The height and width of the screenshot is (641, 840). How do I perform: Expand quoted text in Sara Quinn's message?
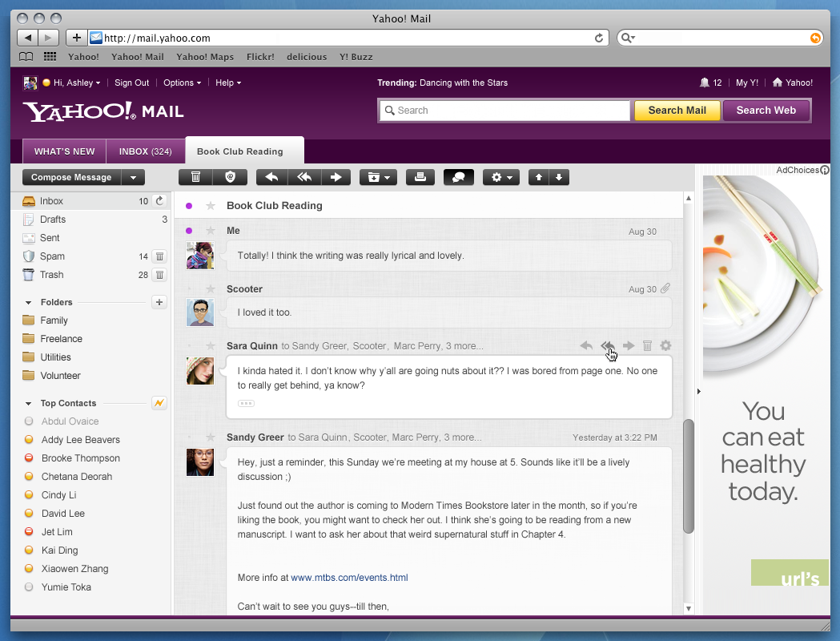coord(246,404)
